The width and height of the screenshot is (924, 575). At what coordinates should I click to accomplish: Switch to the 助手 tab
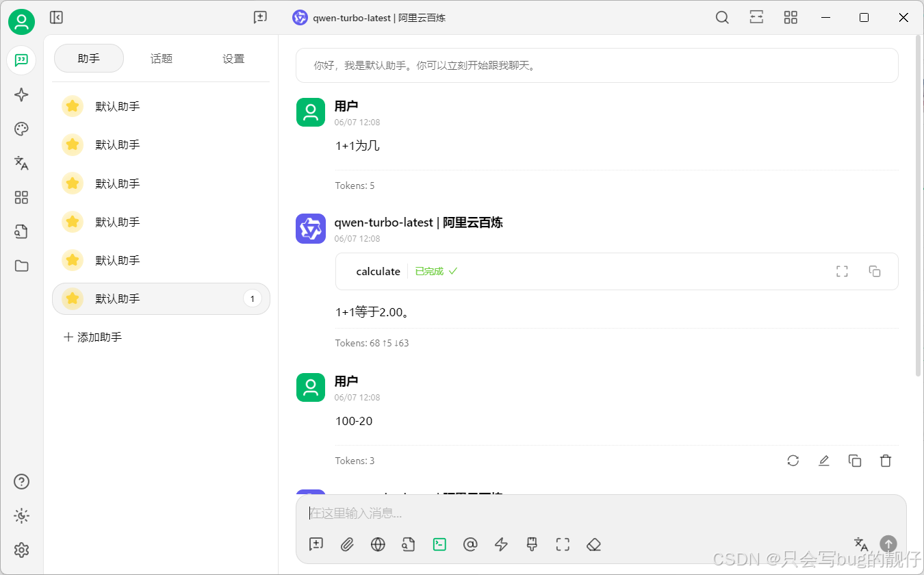point(89,58)
